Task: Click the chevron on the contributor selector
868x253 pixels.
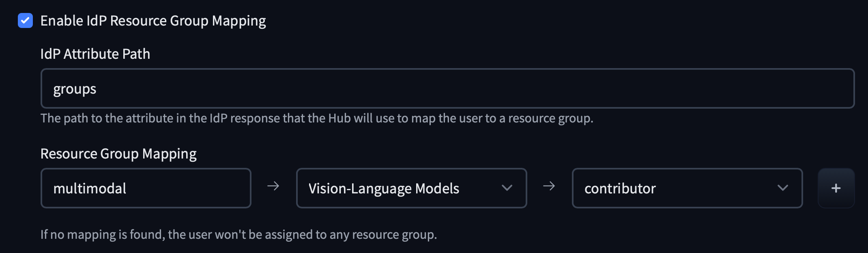Action: tap(783, 188)
